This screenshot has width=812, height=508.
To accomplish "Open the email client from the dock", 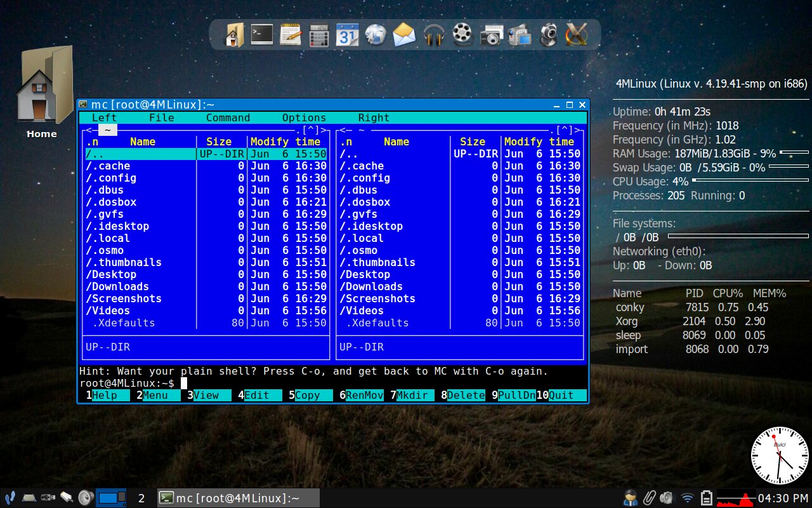I will (x=404, y=35).
